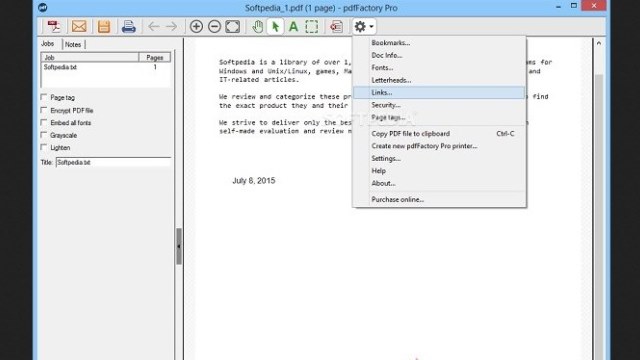This screenshot has height=360, width=640.
Task: Select the hand pan tool
Action: 258,27
